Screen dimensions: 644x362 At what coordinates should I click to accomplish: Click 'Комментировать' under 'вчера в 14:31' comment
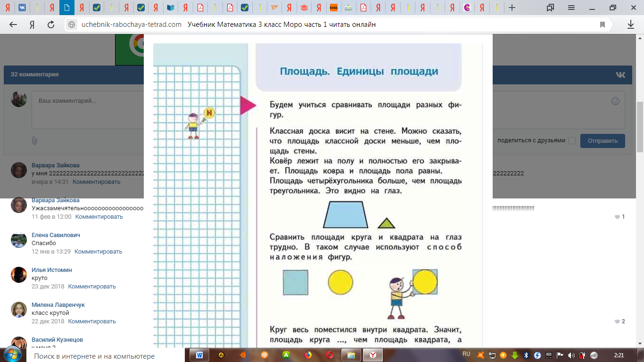click(97, 181)
